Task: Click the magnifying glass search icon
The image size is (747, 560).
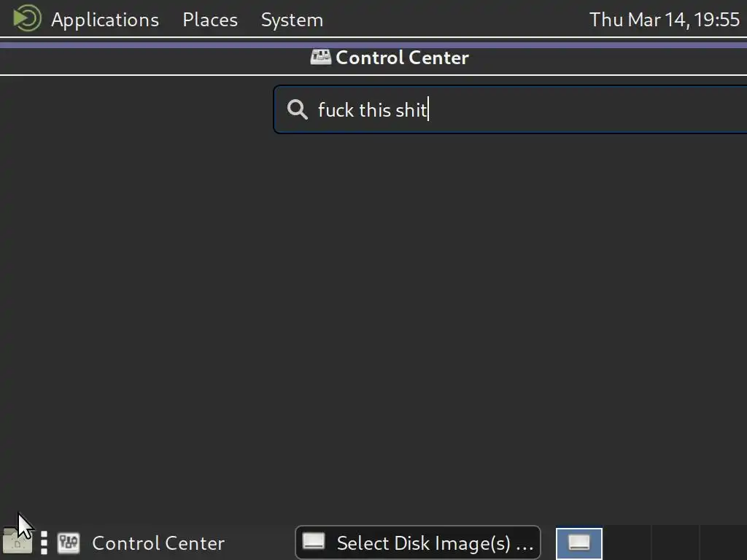Action: [298, 109]
